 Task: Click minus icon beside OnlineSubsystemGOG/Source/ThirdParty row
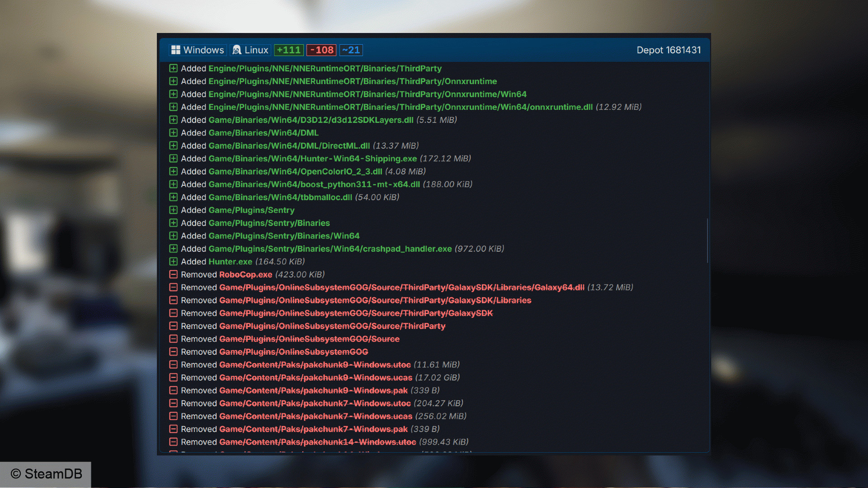click(x=173, y=326)
